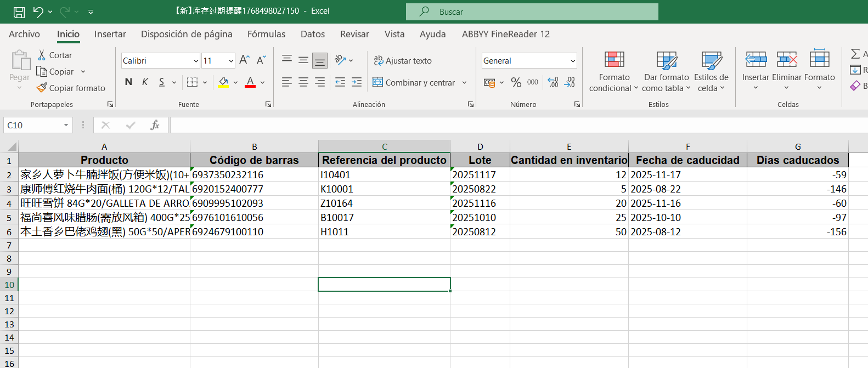Click the Copiar formato paintbrush icon
Viewport: 868px width, 368px height.
[x=42, y=88]
